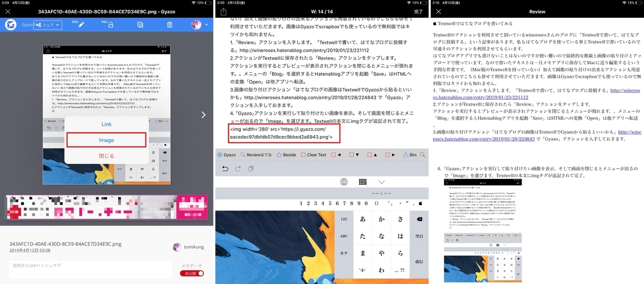
Task: Tap the right-arrow ▶ action
Action: pos(390,155)
